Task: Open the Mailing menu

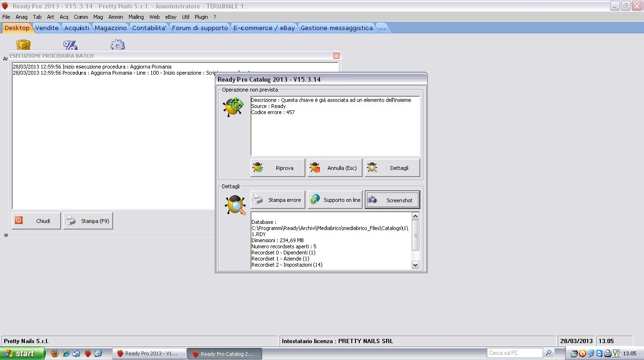Action: coord(136,17)
